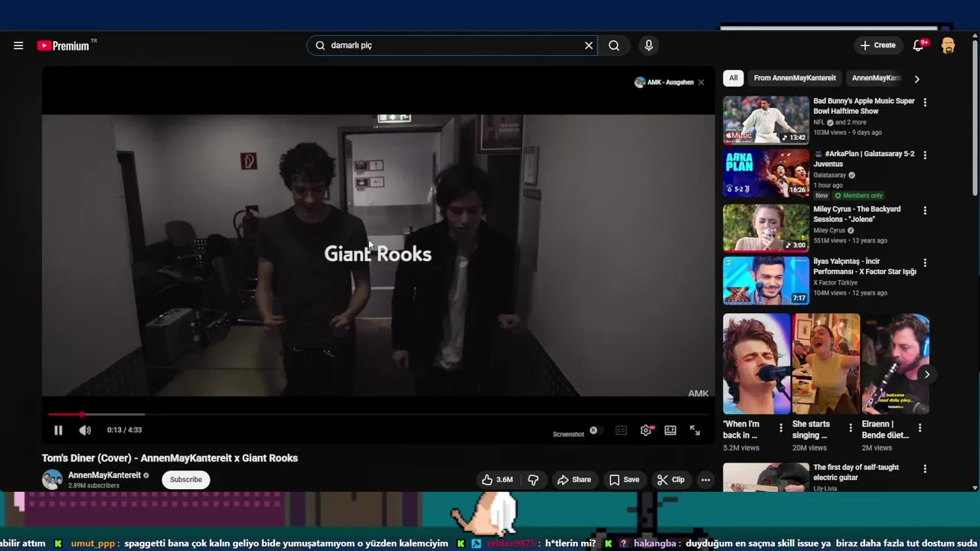Select the truncated 'AnnenMayKan' chip
The height and width of the screenshot is (551, 980).
pos(876,78)
